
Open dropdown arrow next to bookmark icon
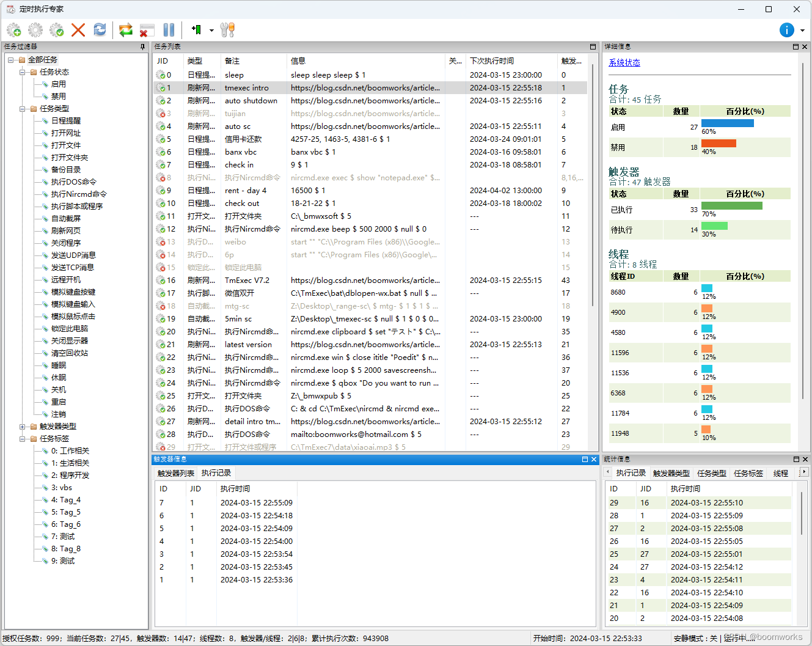coord(211,30)
